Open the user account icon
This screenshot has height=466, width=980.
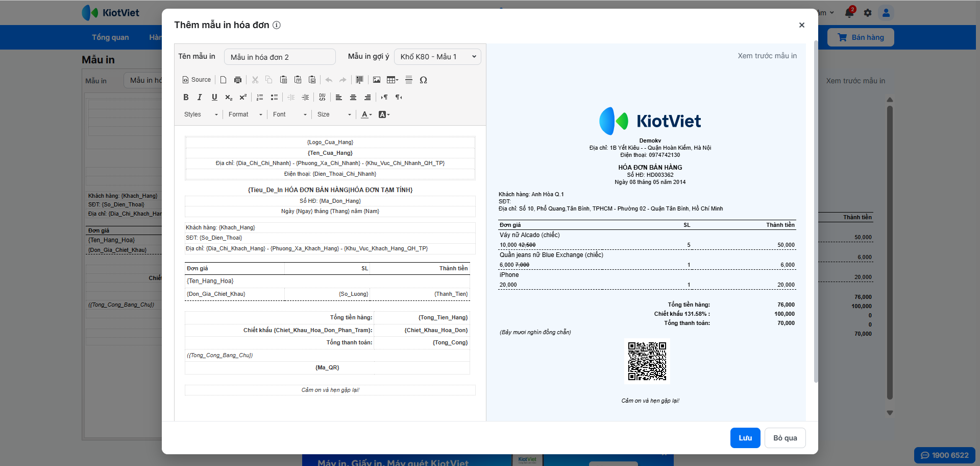click(x=886, y=13)
